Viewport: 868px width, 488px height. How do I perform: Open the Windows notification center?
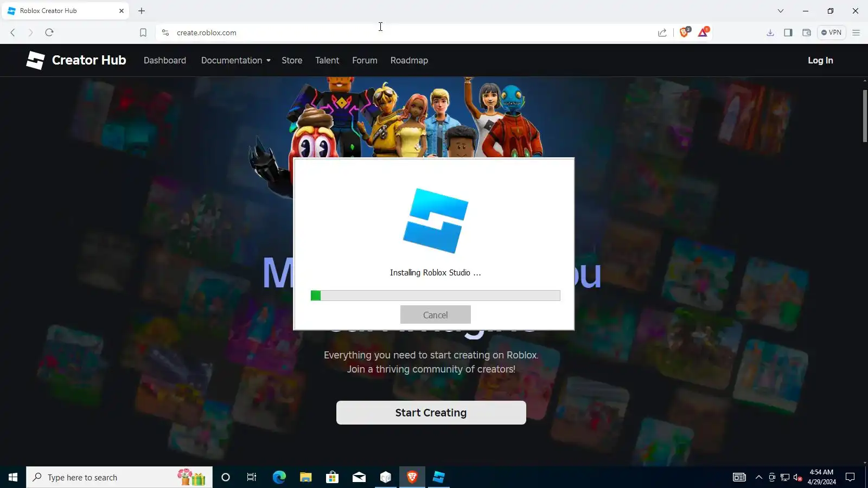click(x=850, y=477)
